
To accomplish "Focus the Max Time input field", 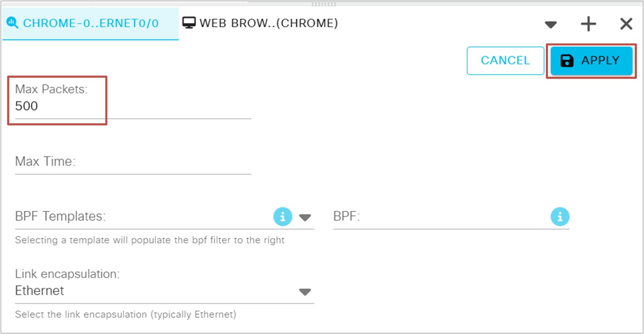I will click(x=133, y=162).
